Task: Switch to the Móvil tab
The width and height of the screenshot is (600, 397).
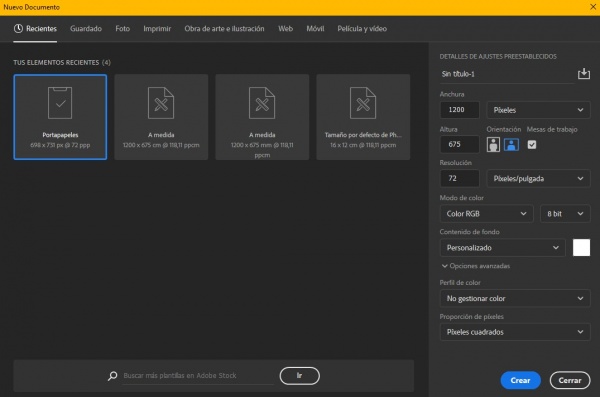Action: pyautogui.click(x=315, y=29)
